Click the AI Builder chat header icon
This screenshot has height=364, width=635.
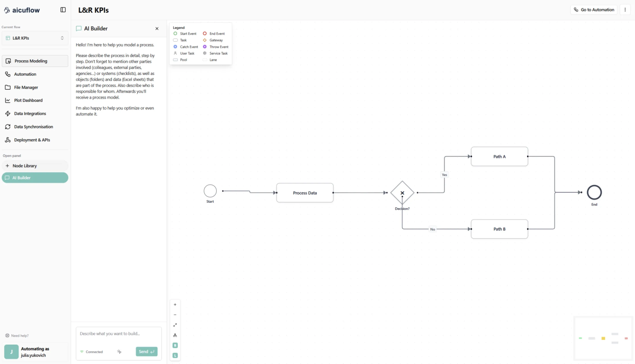[x=79, y=28]
